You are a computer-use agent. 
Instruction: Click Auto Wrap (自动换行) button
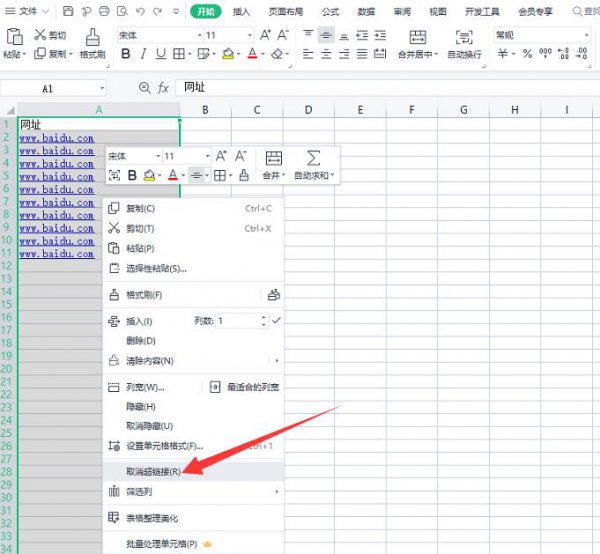[x=464, y=44]
